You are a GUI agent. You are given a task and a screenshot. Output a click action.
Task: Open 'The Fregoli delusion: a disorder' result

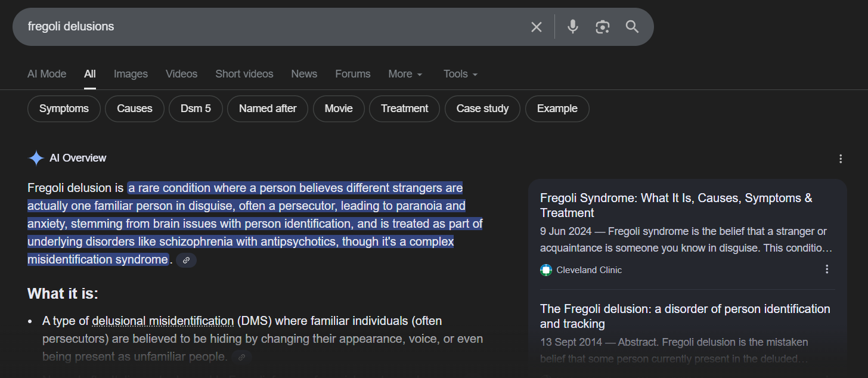685,316
